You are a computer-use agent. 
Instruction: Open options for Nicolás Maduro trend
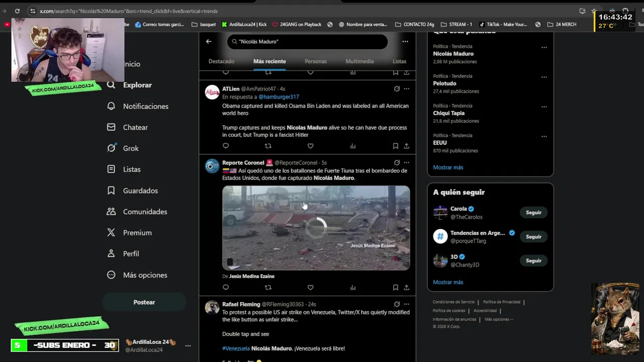[x=544, y=48]
